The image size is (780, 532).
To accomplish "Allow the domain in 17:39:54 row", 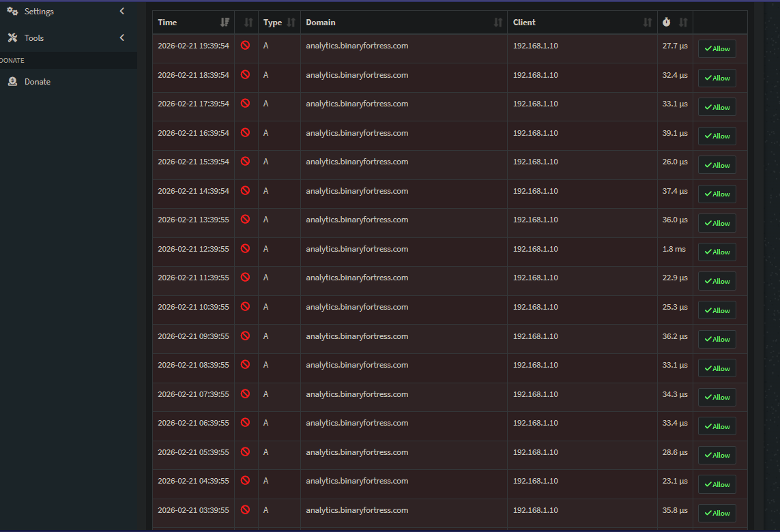I will [717, 107].
